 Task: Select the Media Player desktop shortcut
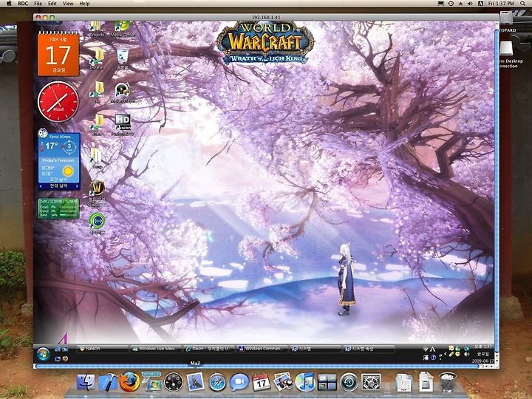click(x=123, y=92)
